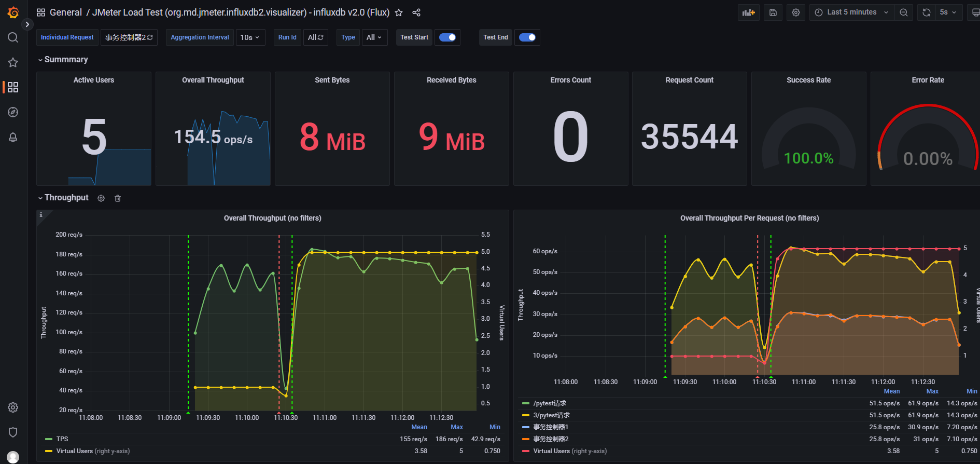Open the 5s refresh interval menu

click(948, 12)
